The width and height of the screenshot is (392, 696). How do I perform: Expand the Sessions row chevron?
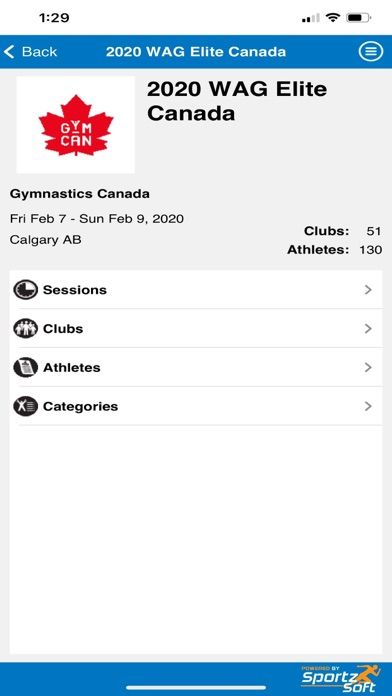[368, 290]
